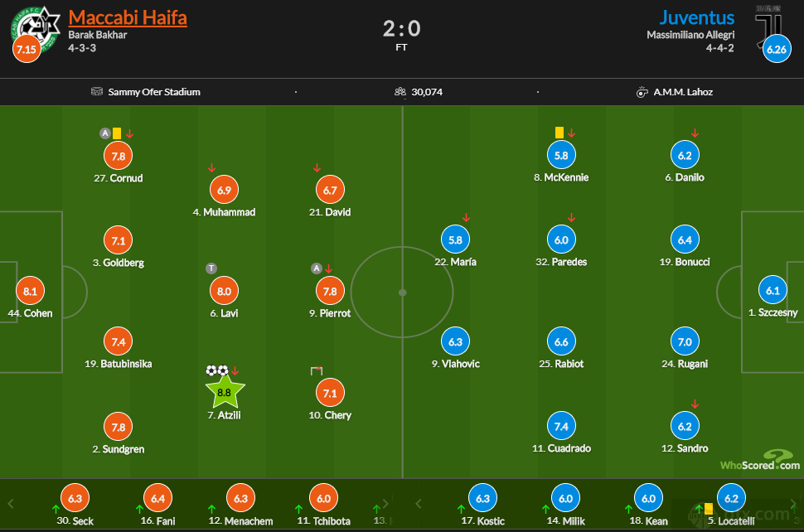Open the Juventus team link
Viewport: 804px width, 532px height.
click(696, 18)
